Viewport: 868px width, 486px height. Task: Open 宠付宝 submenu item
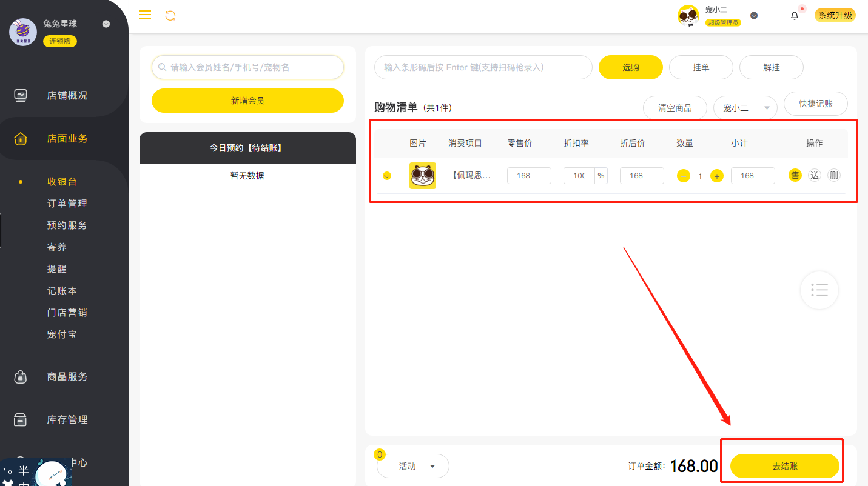[62, 335]
